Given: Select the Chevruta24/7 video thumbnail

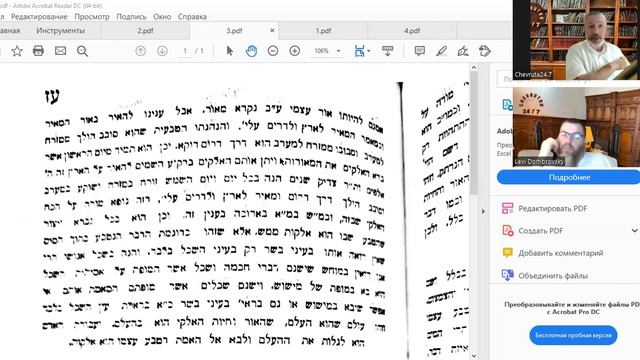Looking at the screenshot, I should [576, 40].
